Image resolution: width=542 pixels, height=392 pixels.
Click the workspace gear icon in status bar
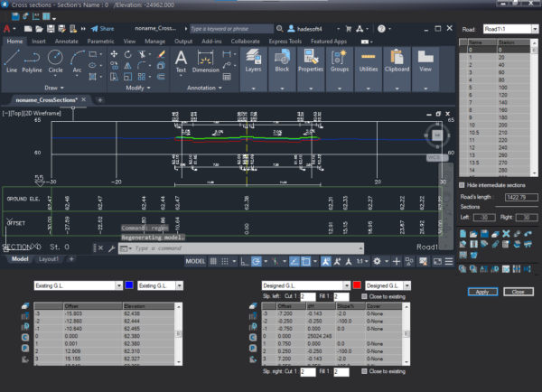[377, 261]
